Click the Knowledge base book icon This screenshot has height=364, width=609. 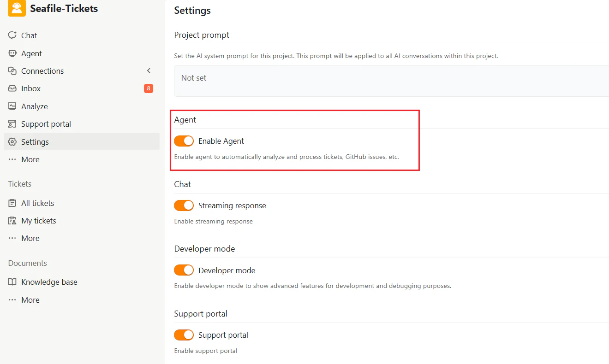(12, 282)
